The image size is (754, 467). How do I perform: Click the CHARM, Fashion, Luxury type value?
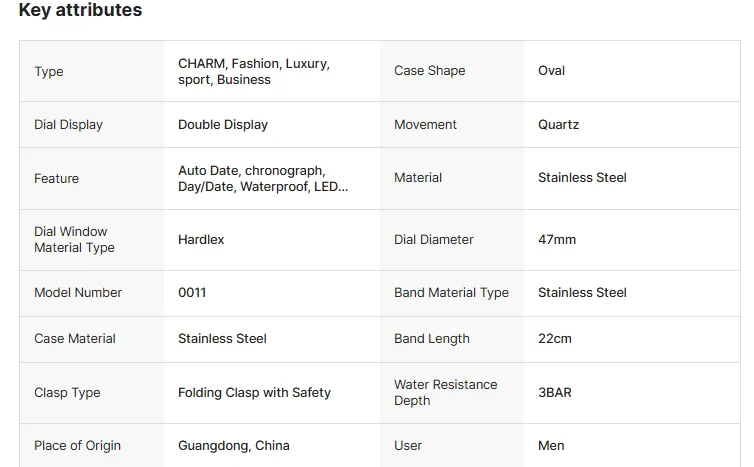254,71
